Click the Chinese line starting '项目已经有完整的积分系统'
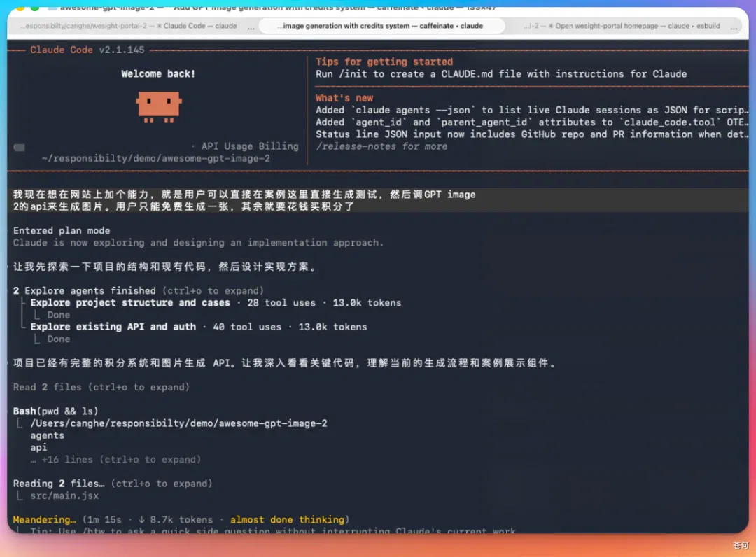Screen dimensions: 756x557 click(x=286, y=363)
